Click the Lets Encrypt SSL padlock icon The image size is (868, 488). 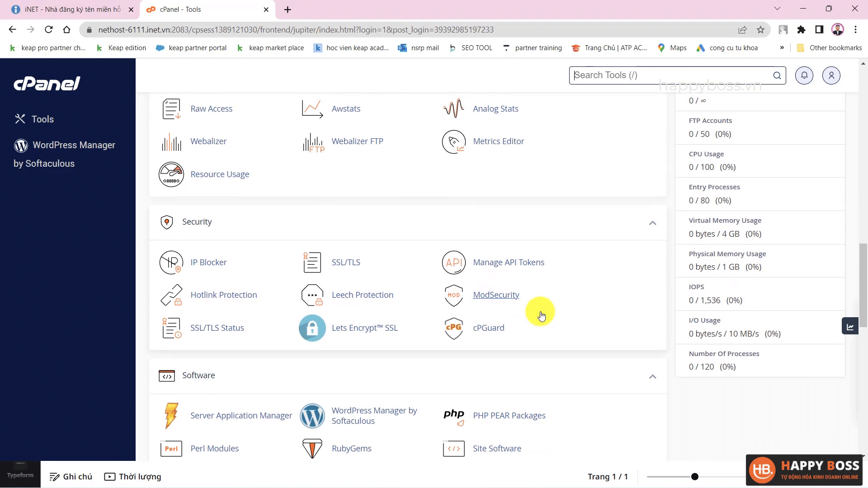pyautogui.click(x=312, y=328)
